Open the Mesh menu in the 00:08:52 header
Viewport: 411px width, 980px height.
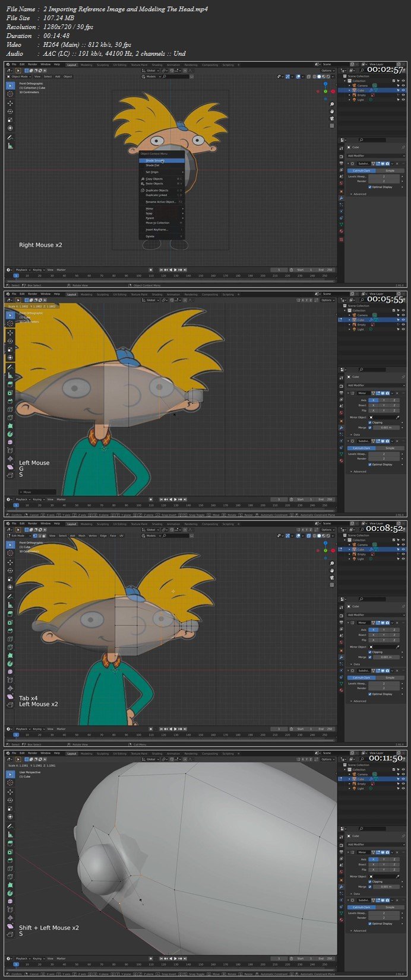point(82,536)
